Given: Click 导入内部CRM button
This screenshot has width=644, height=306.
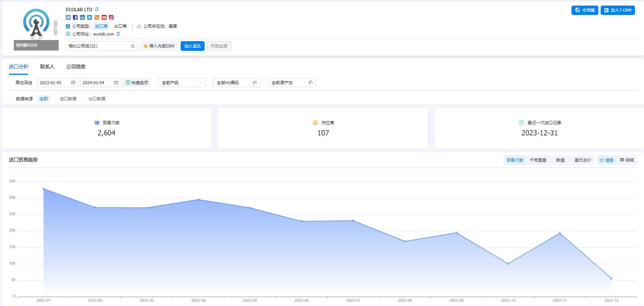Looking at the screenshot, I should pos(159,46).
